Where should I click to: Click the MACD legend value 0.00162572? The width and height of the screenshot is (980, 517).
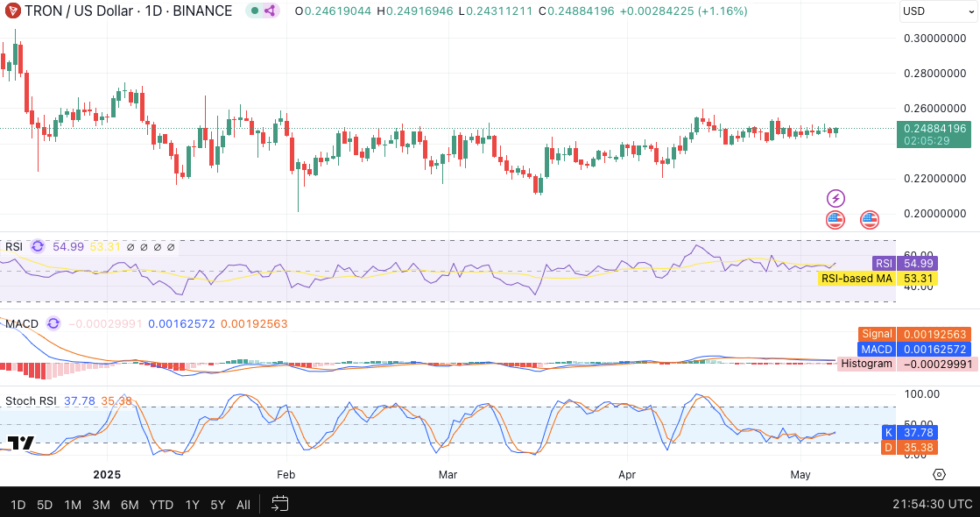point(181,324)
